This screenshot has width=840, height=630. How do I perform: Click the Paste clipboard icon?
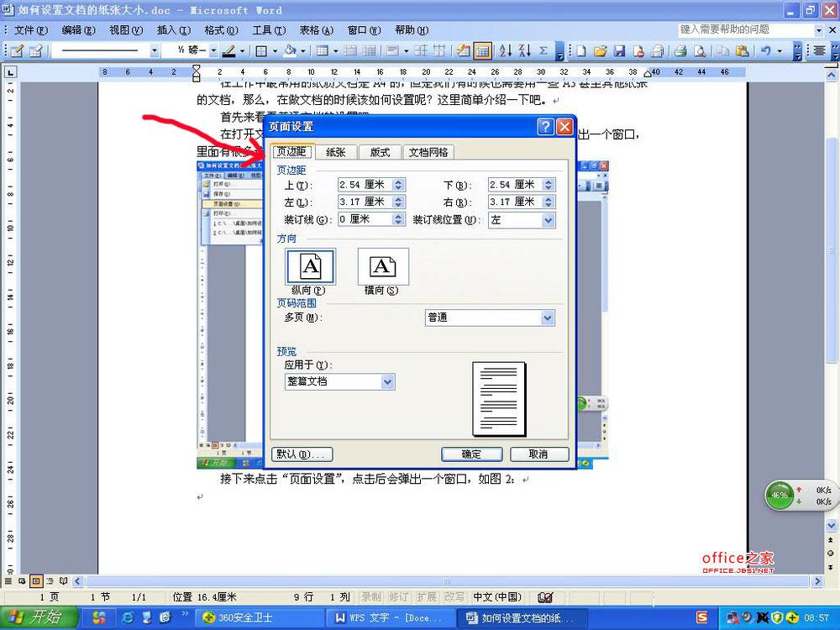[742, 51]
